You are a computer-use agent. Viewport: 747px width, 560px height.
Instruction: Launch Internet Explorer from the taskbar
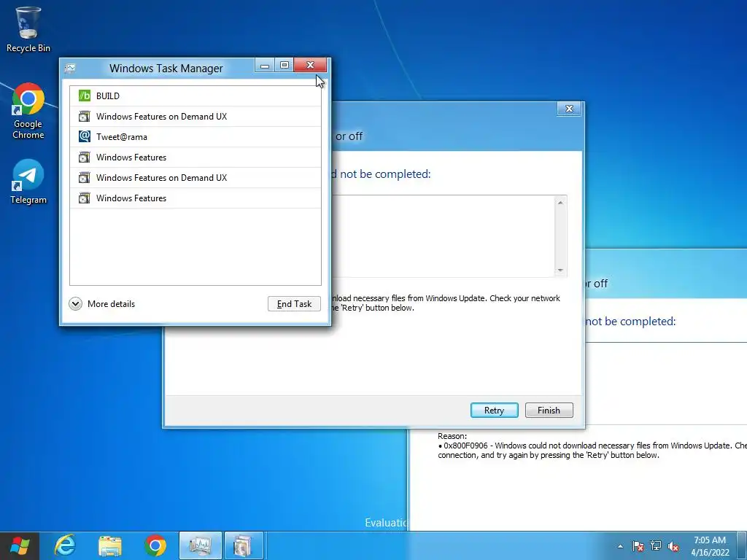pyautogui.click(x=65, y=545)
